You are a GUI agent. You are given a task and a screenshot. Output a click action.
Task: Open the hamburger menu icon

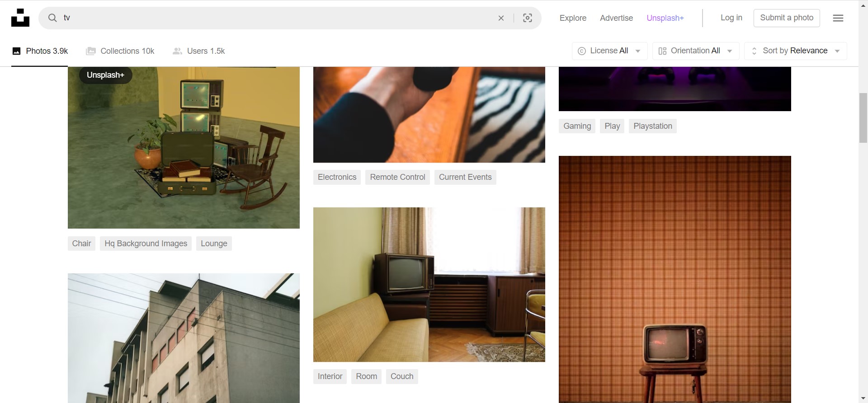(x=838, y=18)
